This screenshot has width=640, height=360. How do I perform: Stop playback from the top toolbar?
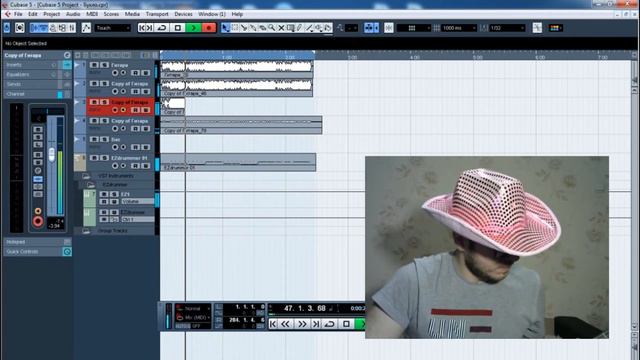pos(178,28)
